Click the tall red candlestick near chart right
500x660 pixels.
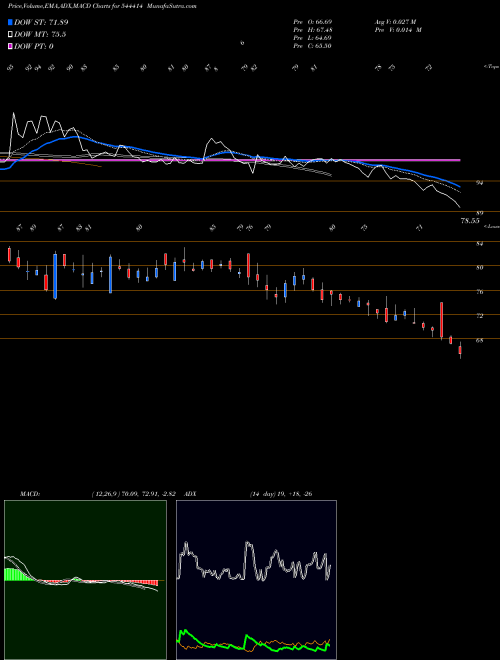click(441, 320)
